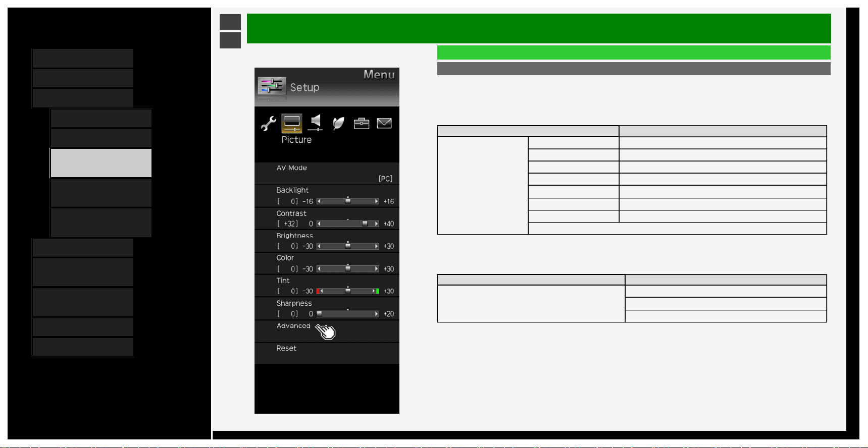The height and width of the screenshot is (448, 868).
Task: Click the Menu title label
Action: 379,75
